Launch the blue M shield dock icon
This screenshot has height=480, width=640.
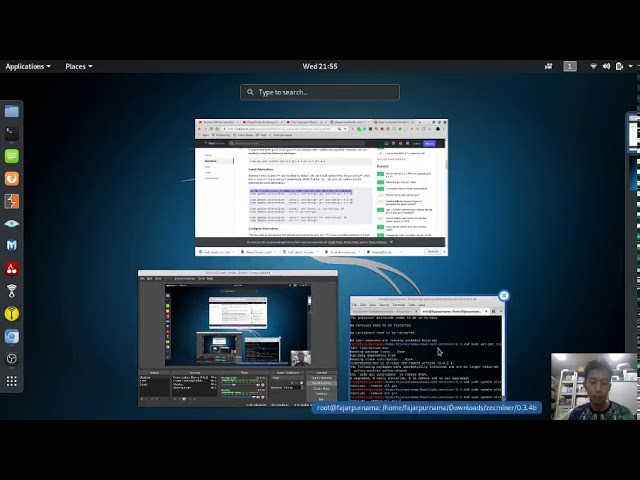click(x=11, y=246)
